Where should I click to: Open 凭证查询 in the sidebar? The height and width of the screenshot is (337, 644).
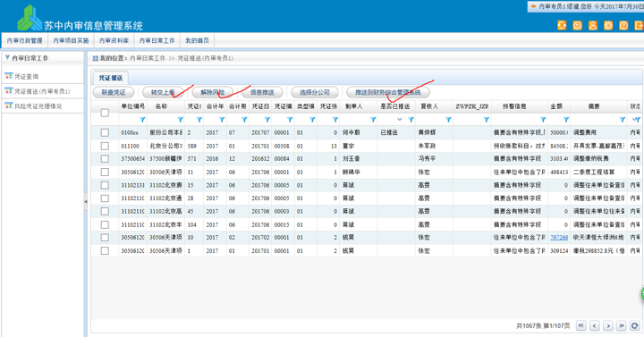(27, 76)
